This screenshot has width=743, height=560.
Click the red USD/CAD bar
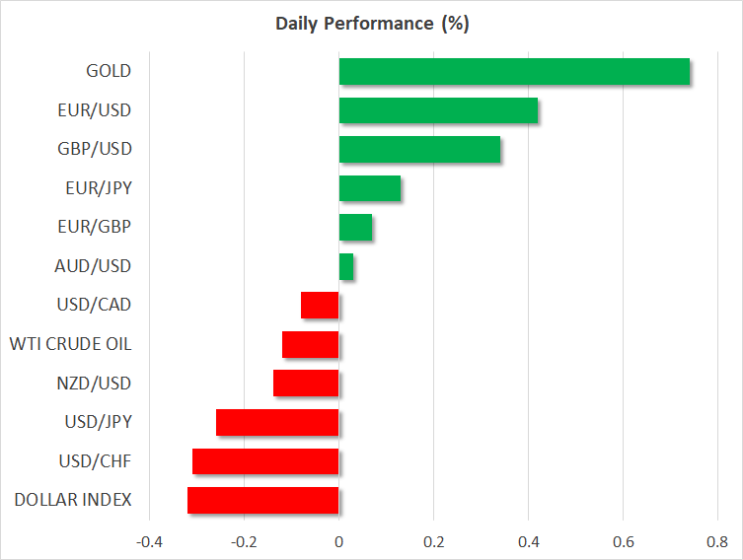pyautogui.click(x=320, y=306)
